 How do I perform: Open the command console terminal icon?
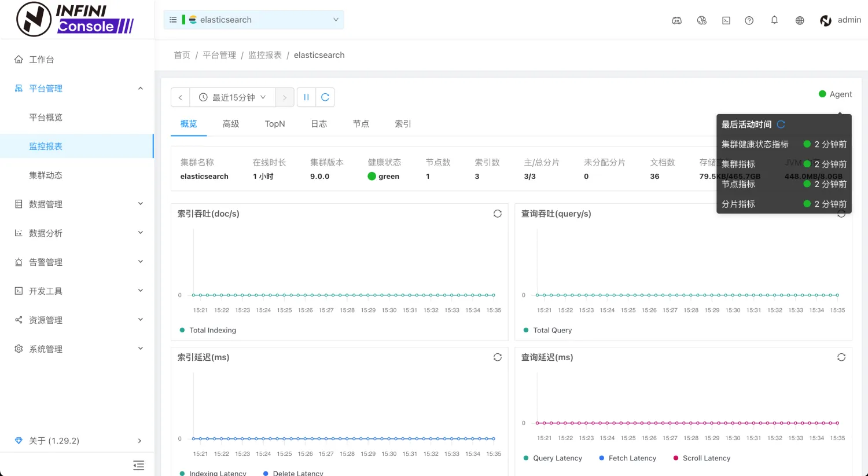point(726,20)
